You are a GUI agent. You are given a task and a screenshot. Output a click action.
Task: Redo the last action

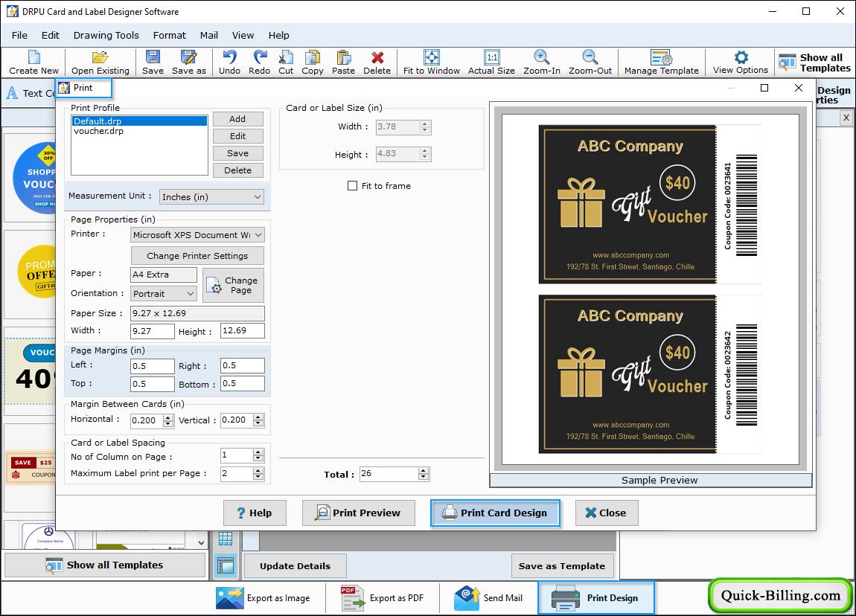pyautogui.click(x=259, y=62)
